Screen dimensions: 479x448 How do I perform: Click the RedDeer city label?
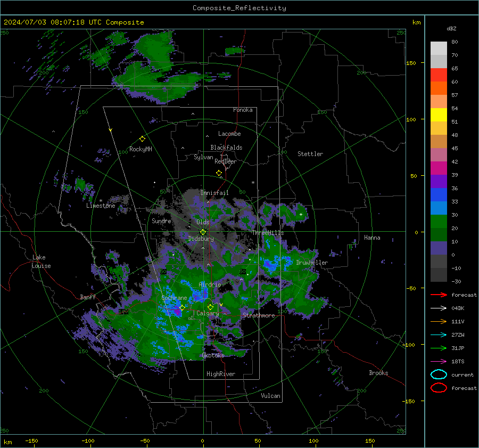226,161
